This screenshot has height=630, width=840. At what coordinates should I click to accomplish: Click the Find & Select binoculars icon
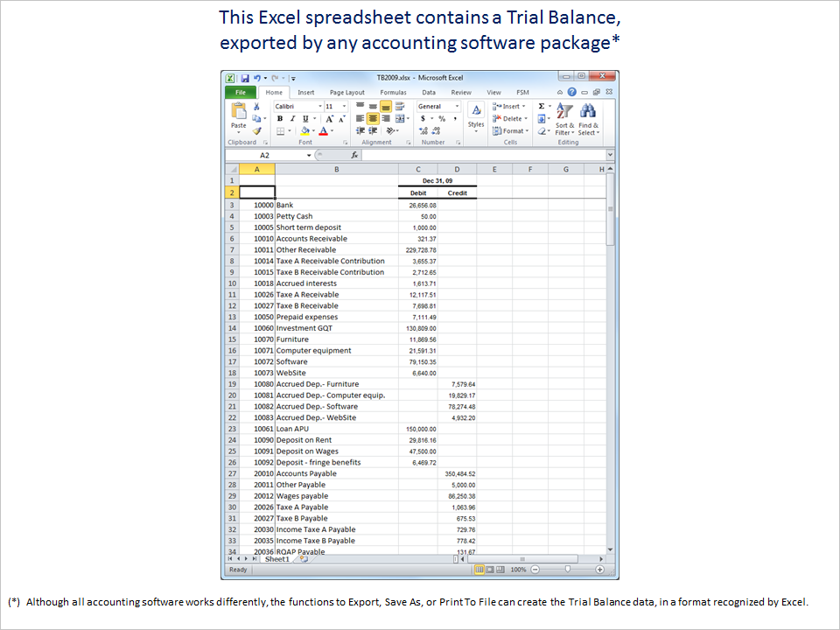(588, 118)
